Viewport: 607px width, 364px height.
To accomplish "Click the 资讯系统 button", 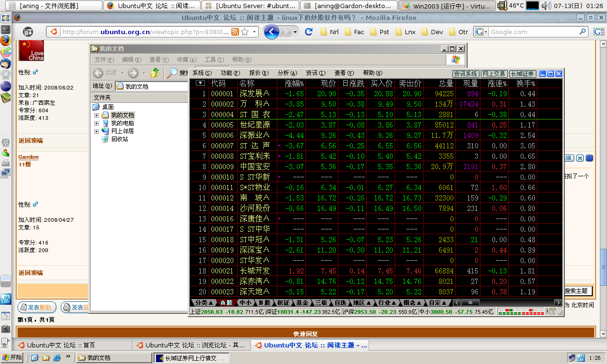I will click(x=466, y=73).
